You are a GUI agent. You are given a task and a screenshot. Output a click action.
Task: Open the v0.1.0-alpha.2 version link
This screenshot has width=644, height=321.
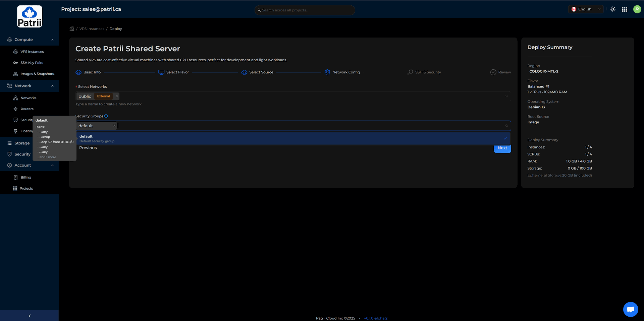pyautogui.click(x=375, y=318)
